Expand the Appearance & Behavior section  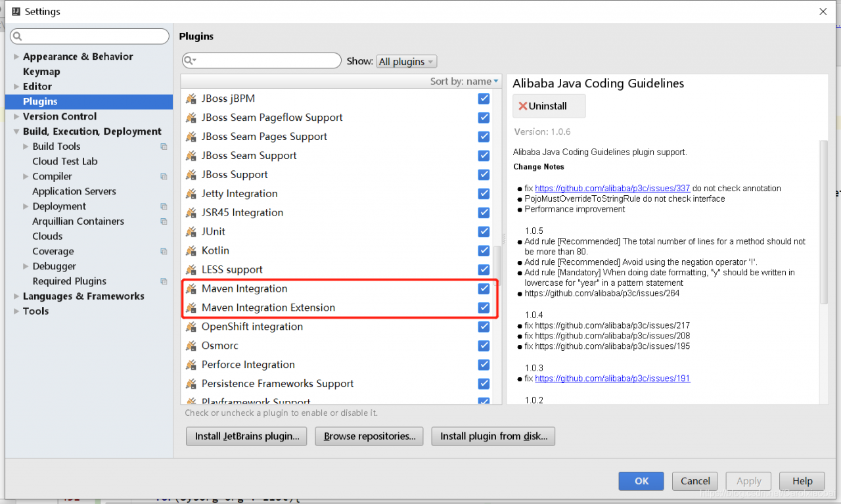[x=16, y=57]
